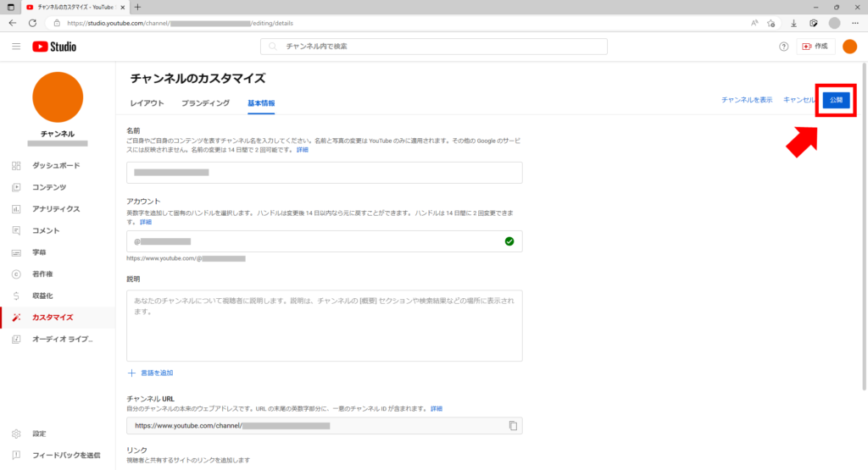
Task: Click the monetization dollar icon
Action: pos(16,296)
